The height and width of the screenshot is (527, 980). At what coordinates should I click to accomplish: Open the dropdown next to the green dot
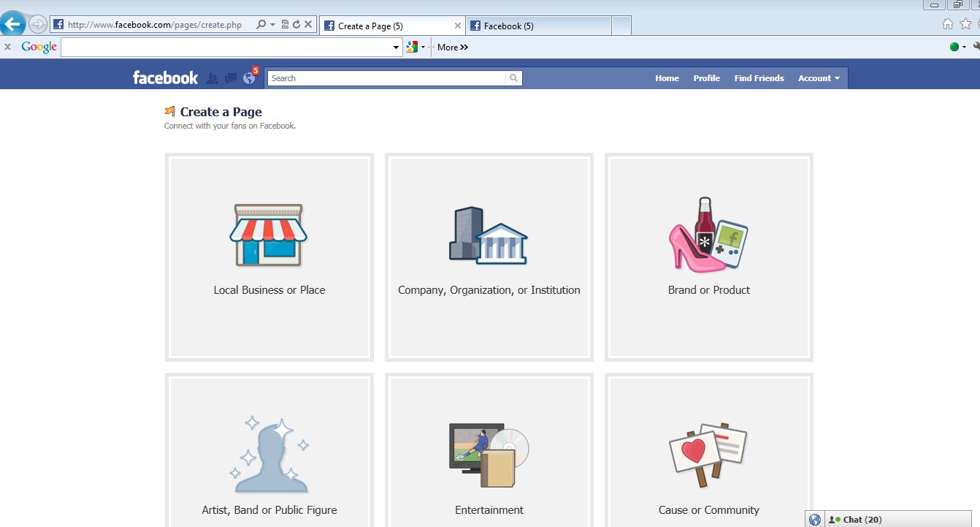[x=964, y=48]
